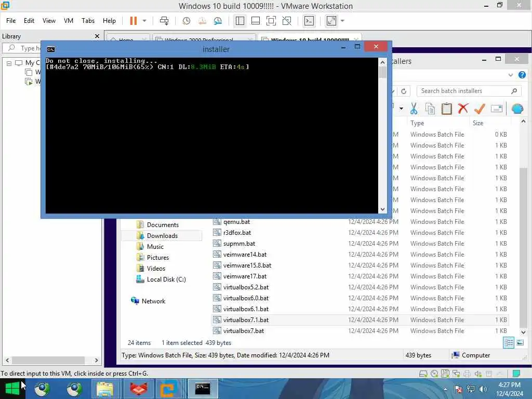Open the File menu
This screenshot has height=399, width=532.
(x=11, y=21)
